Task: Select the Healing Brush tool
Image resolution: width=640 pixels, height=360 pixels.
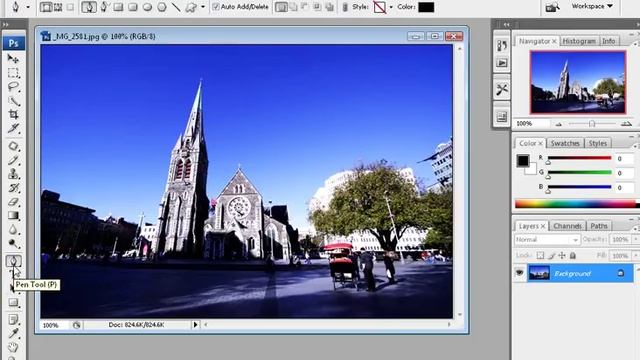Action: click(x=13, y=146)
